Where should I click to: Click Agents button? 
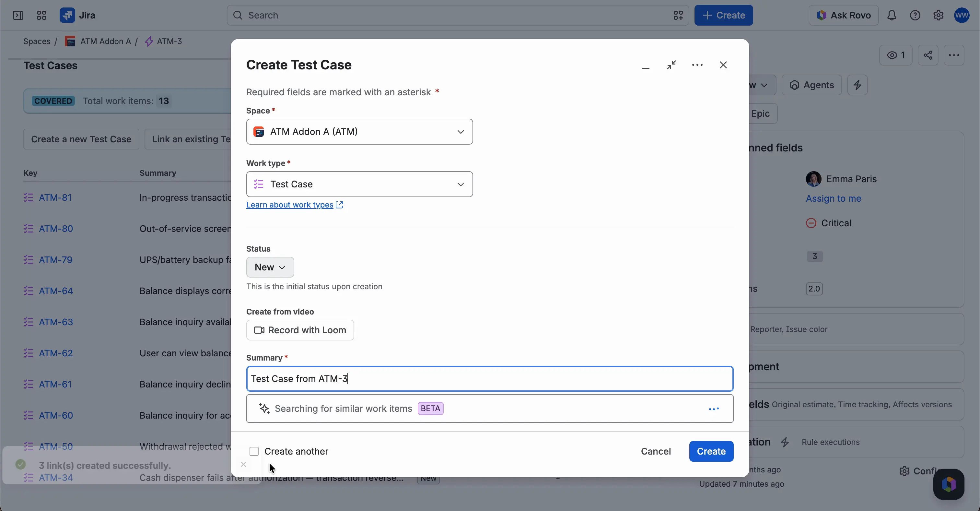(811, 85)
